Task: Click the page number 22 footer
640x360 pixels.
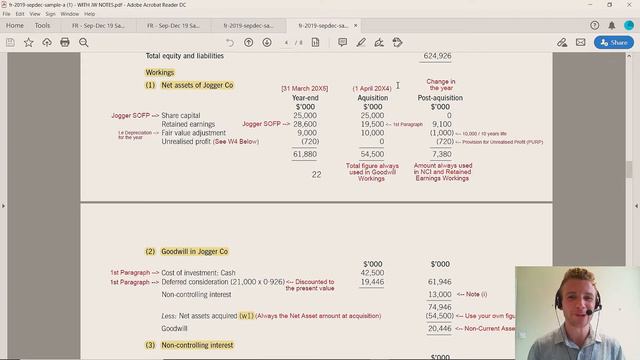Action: coord(316,175)
